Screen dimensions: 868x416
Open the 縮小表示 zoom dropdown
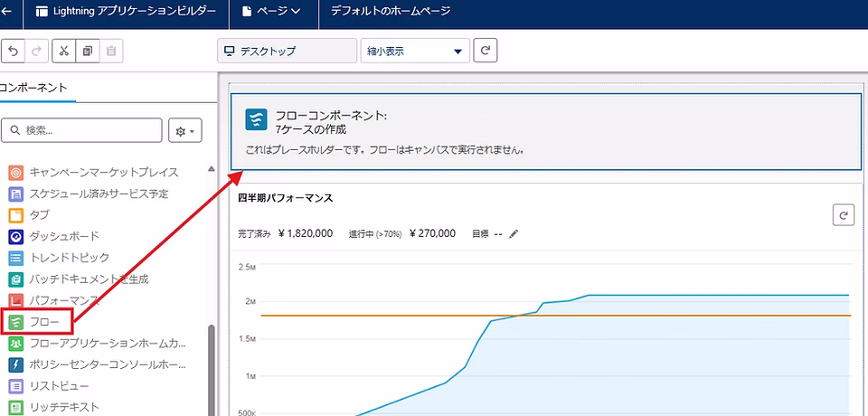click(415, 51)
